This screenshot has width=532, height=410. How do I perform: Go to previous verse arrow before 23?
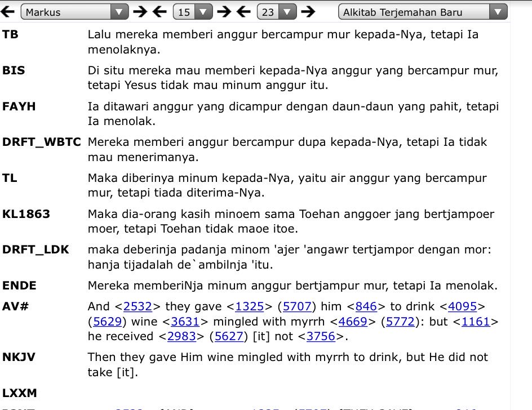pyautogui.click(x=243, y=12)
